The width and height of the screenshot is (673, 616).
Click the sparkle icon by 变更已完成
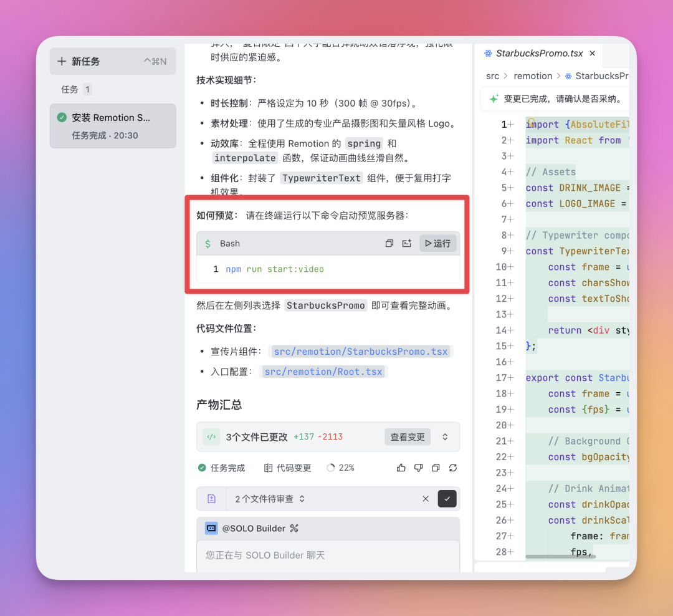494,99
